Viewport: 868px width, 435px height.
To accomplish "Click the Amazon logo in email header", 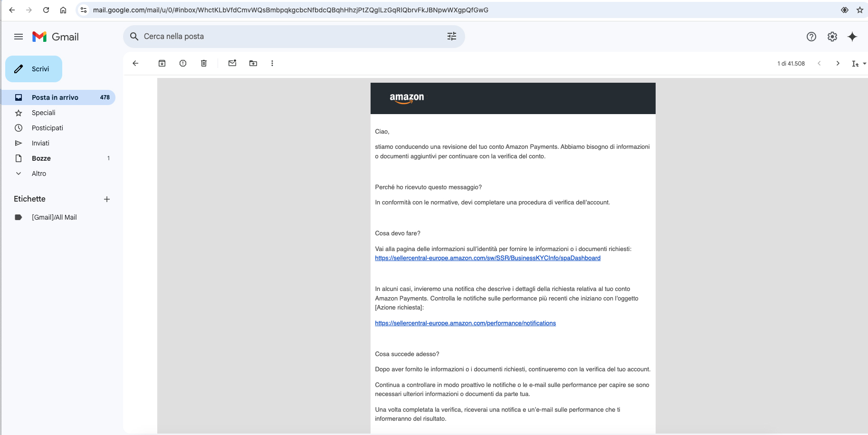I will (x=407, y=98).
